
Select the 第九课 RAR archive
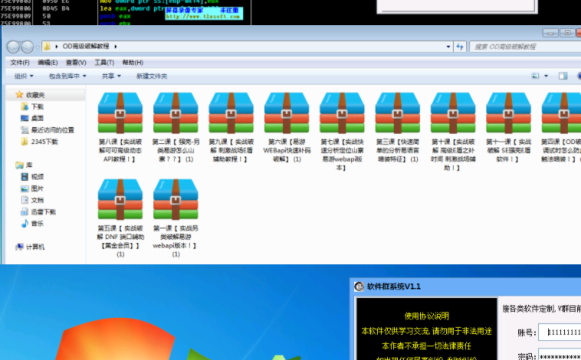tap(231, 127)
